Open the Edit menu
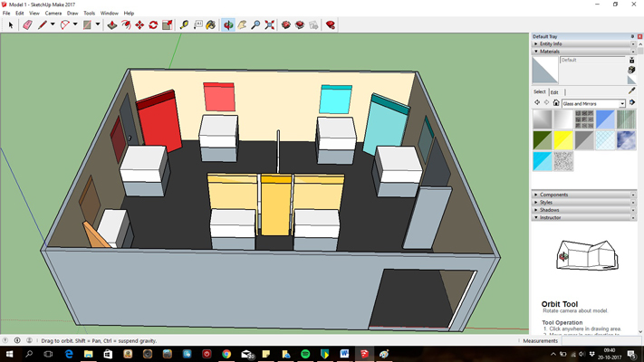Viewport: 644px width, 362px height. [x=20, y=14]
